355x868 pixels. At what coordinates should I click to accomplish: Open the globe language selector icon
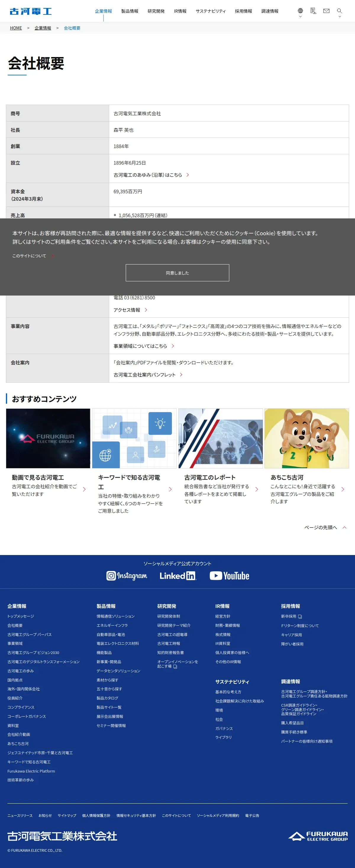pos(300,11)
